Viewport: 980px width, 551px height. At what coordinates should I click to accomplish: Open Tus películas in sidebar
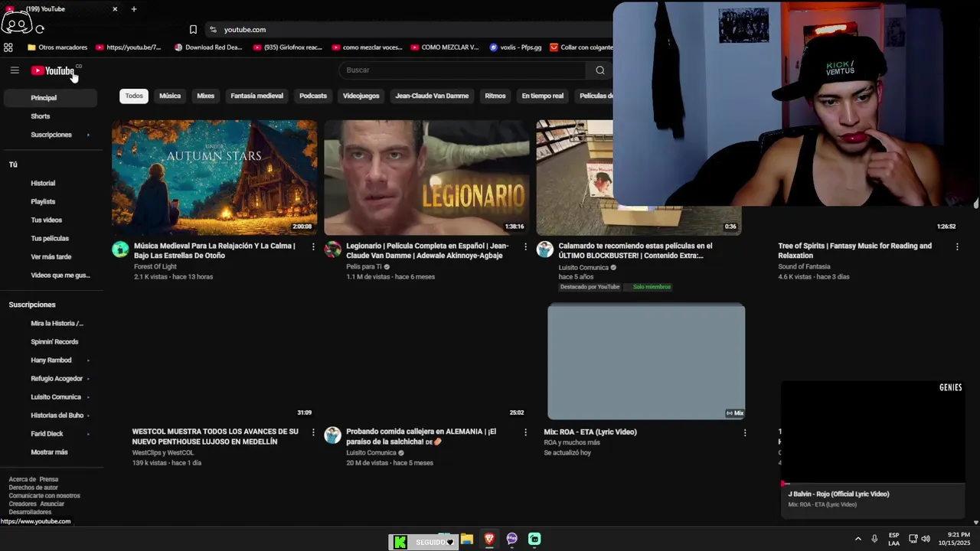point(51,239)
